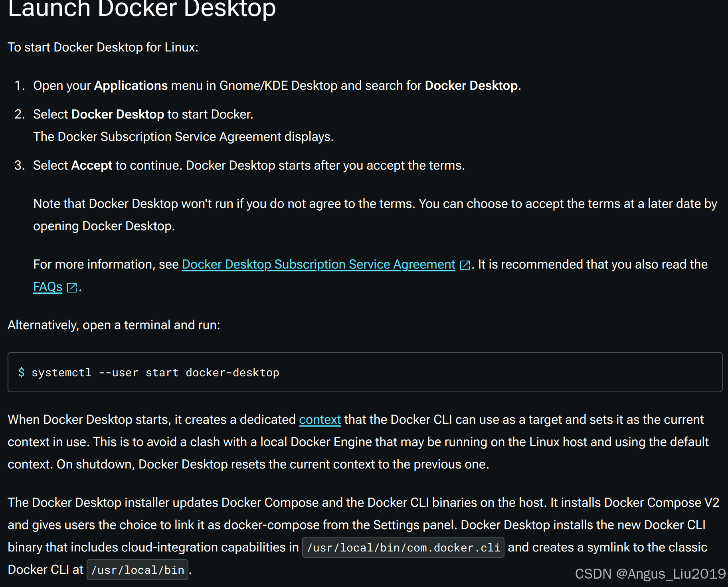Image resolution: width=728 pixels, height=587 pixels.
Task: Click the paragraph about Docker Compose V2
Action: [359, 525]
